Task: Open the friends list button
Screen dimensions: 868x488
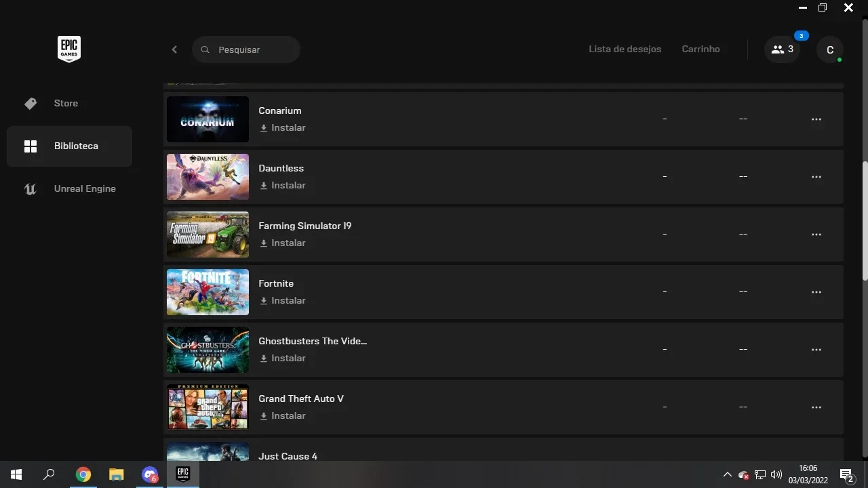Action: click(782, 49)
